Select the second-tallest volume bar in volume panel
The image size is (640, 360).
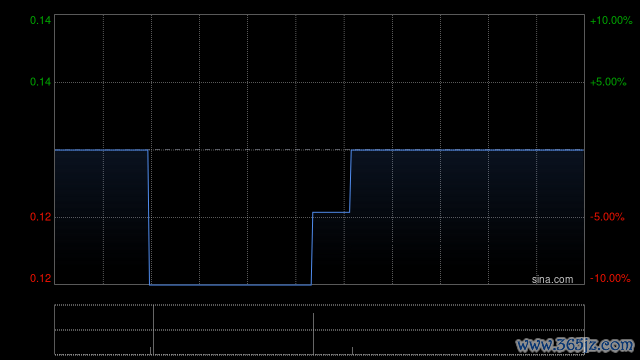pyautogui.click(x=313, y=334)
